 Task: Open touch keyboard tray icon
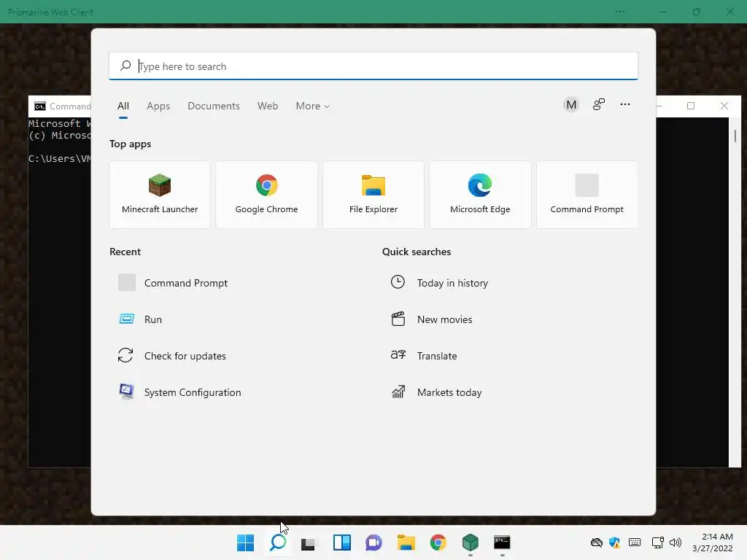[x=635, y=542]
